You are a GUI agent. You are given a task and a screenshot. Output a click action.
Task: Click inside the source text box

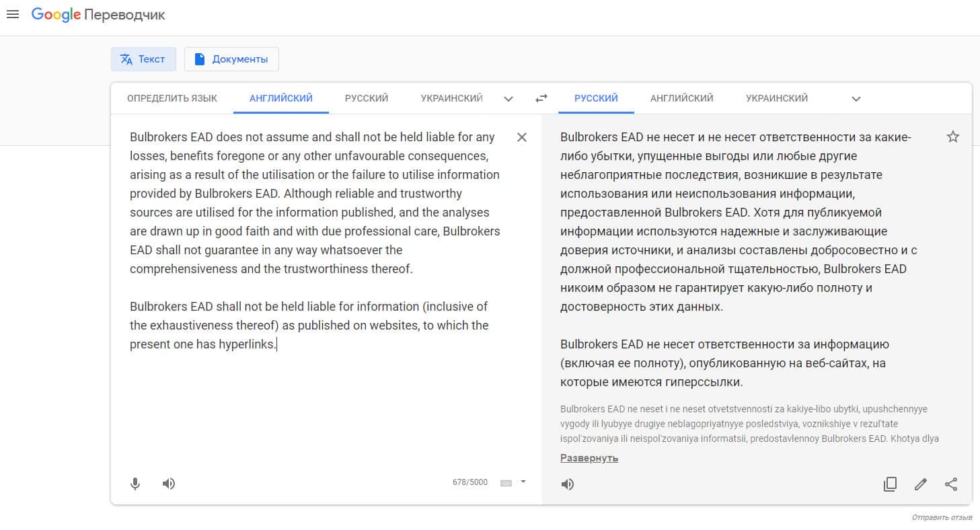(316, 404)
